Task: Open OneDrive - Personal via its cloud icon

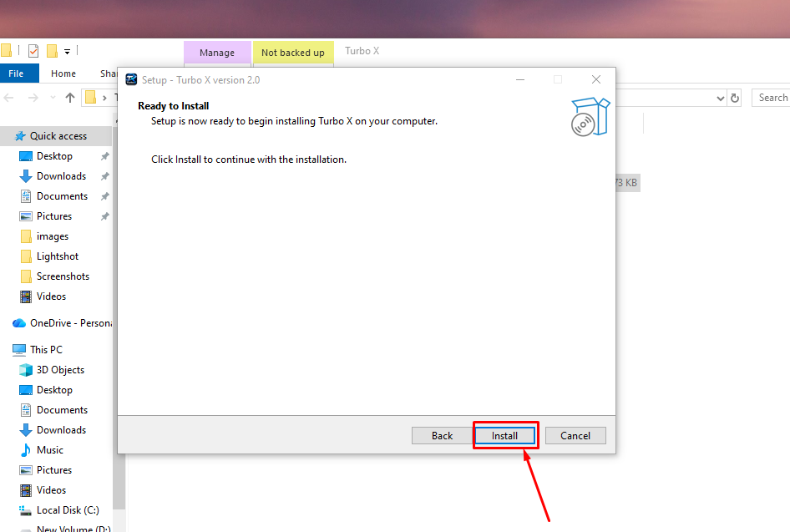Action: [x=19, y=323]
